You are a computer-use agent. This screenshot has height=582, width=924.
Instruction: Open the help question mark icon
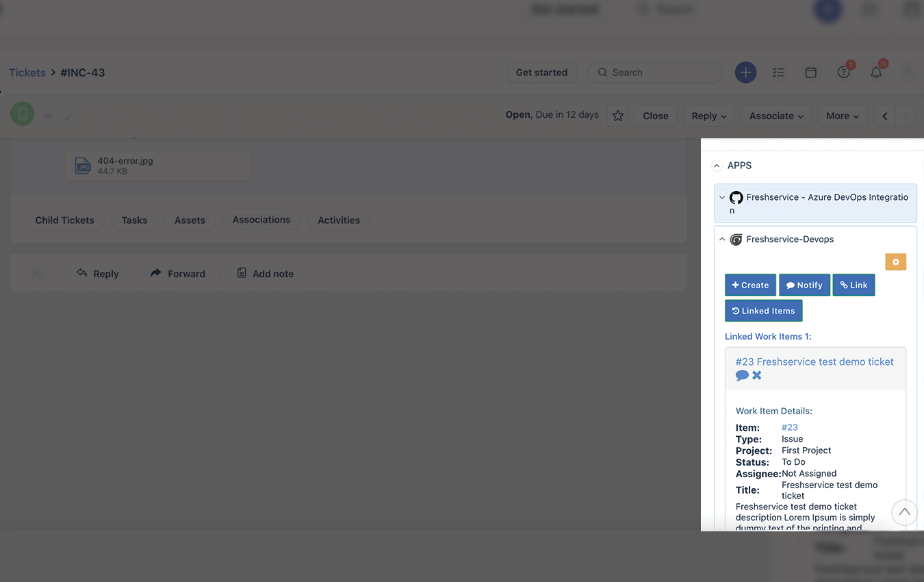click(844, 72)
